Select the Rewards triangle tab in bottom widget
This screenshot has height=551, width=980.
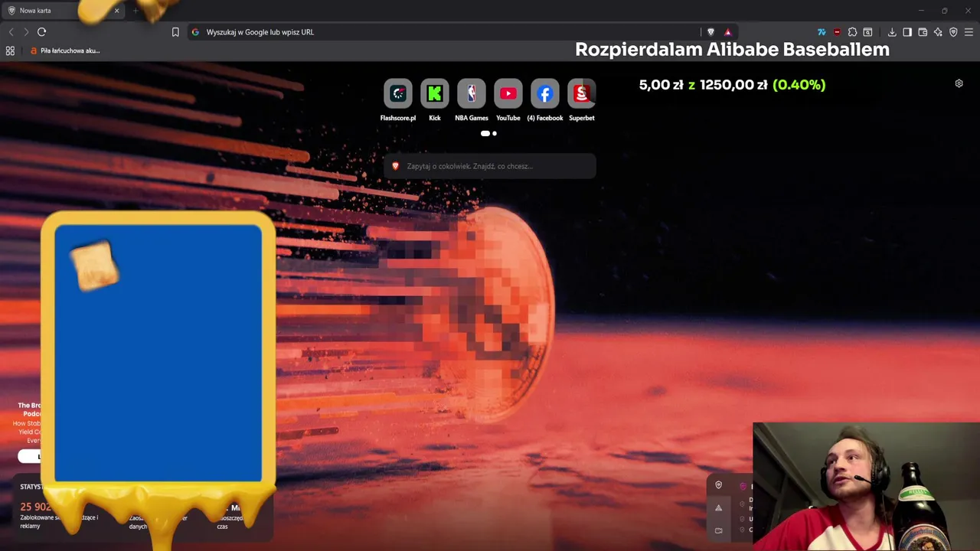tap(718, 507)
